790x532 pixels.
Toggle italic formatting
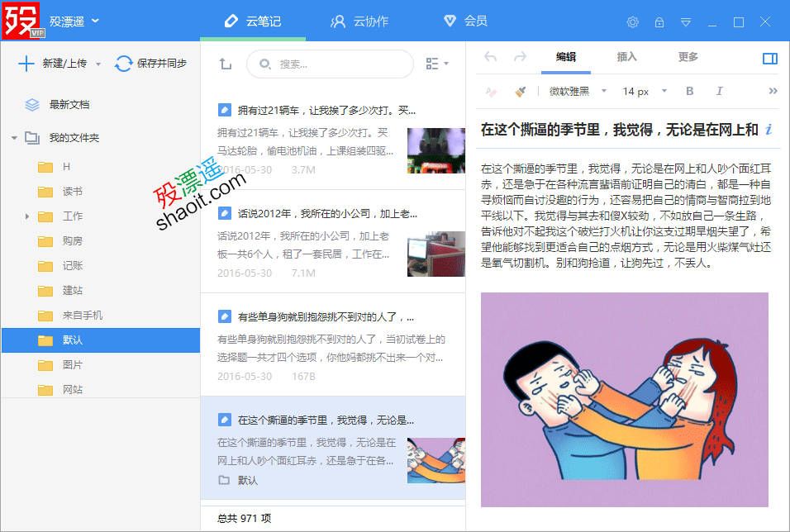tap(719, 91)
